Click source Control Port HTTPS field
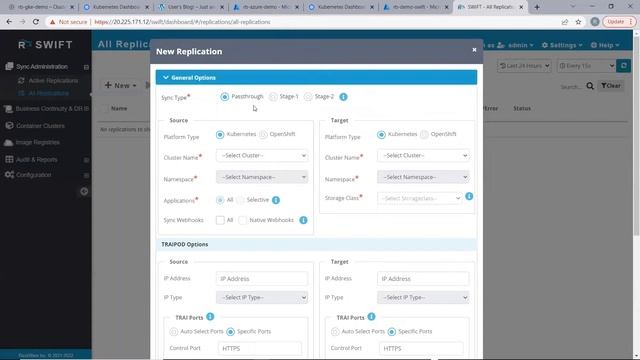The height and width of the screenshot is (360, 640). [260, 348]
